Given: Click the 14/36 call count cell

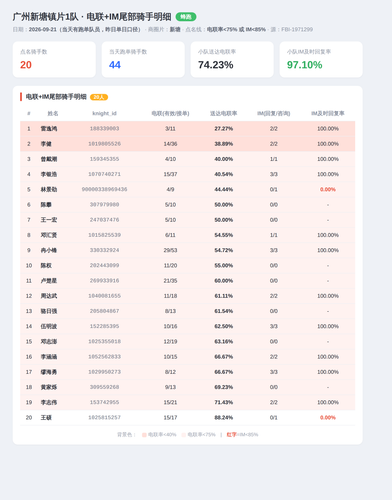Looking at the screenshot, I should coord(170,144).
